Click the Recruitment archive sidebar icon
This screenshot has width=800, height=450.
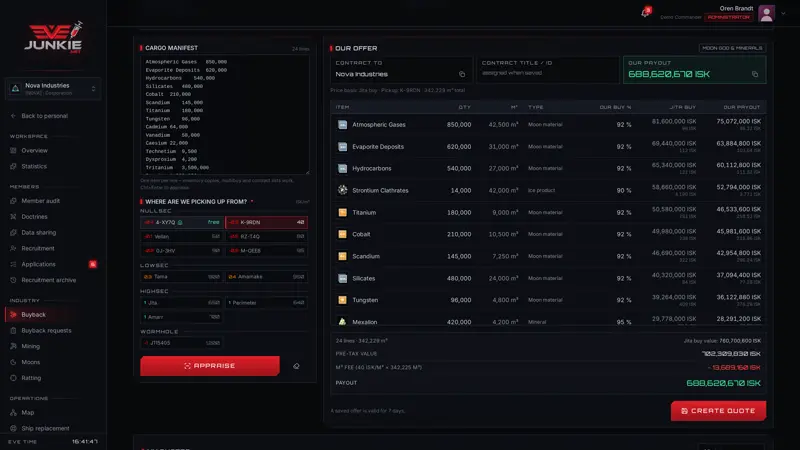coord(13,280)
